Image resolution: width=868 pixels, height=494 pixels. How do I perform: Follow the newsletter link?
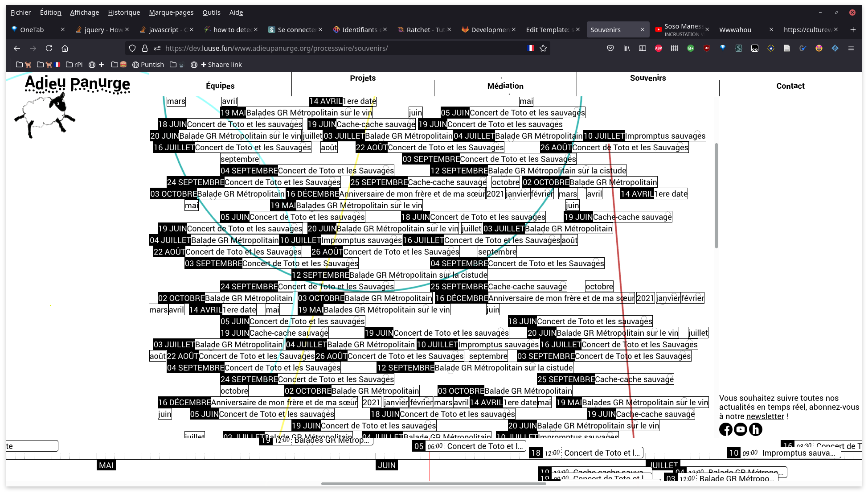(x=765, y=416)
